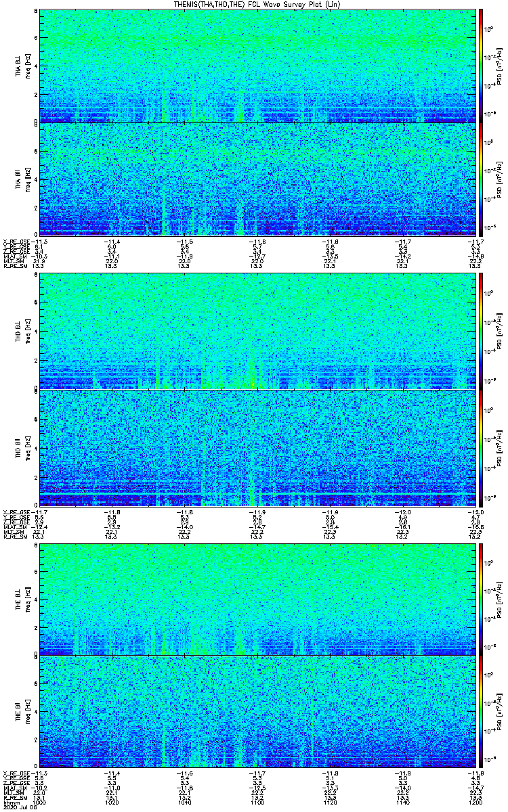Click the color bar beside THE B-perpendicular panel

(481, 598)
